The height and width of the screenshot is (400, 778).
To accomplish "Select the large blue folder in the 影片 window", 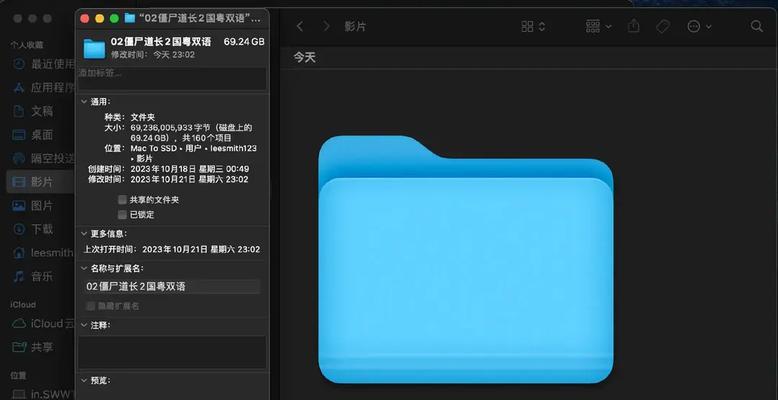I will (465, 259).
